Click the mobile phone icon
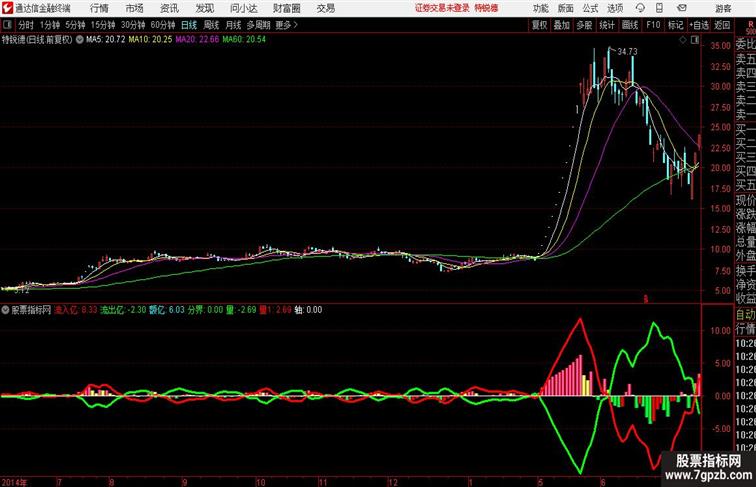The height and width of the screenshot is (487, 756). (660, 8)
